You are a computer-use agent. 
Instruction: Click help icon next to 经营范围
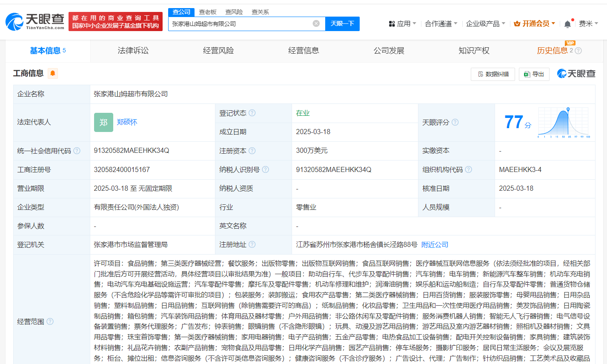pos(50,322)
